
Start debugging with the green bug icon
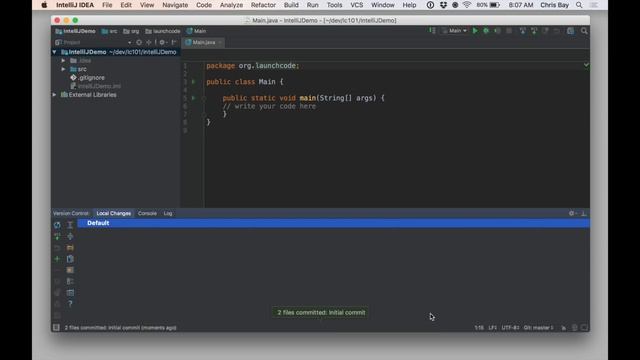click(486, 31)
